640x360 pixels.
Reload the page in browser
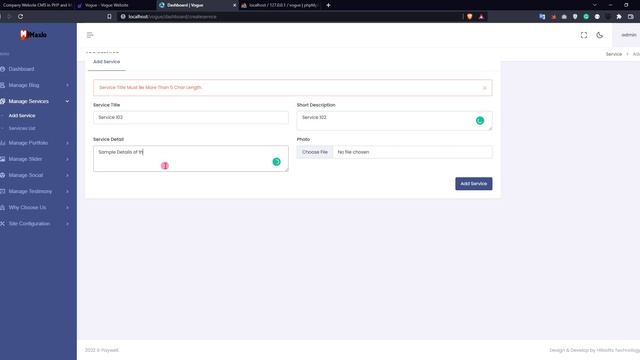(20, 17)
